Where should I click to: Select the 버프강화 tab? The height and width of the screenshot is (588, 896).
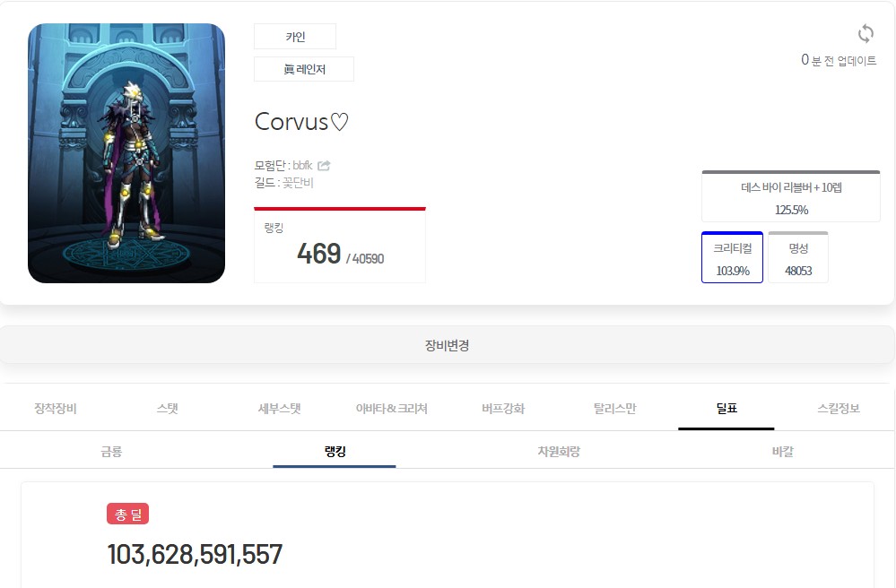pyautogui.click(x=503, y=409)
